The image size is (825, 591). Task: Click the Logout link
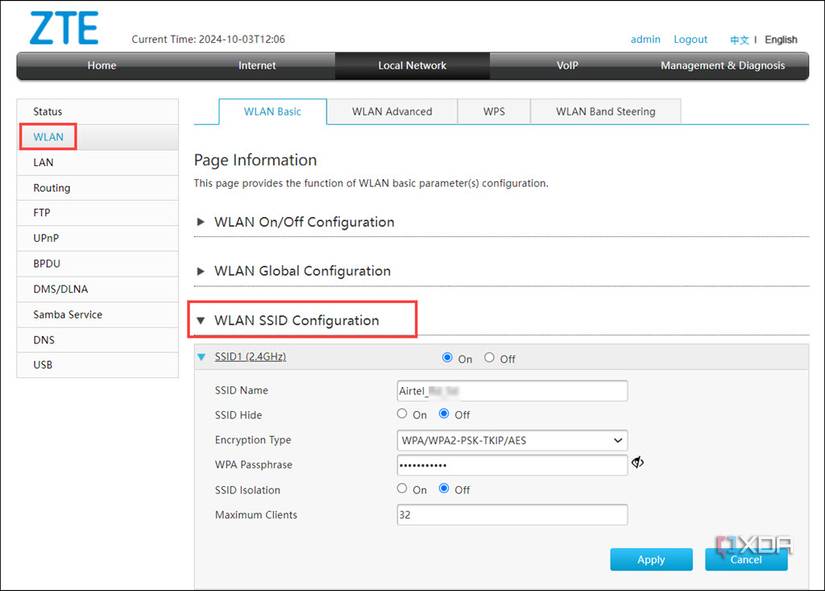pos(690,39)
